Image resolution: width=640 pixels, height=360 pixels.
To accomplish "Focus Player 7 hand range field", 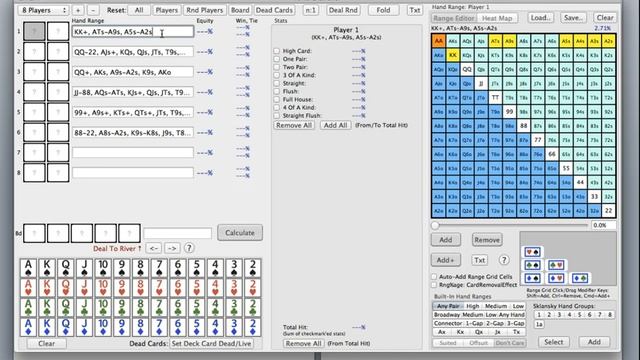I will (x=133, y=153).
